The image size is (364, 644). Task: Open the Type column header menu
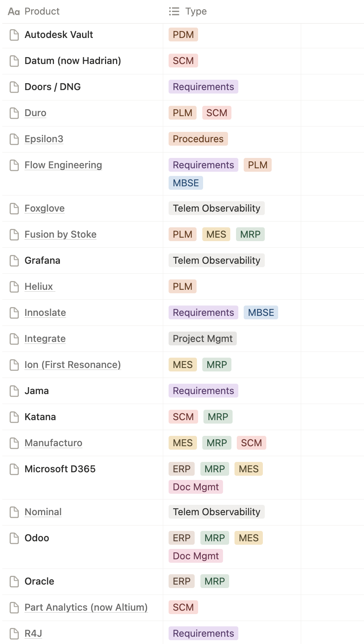(x=196, y=11)
